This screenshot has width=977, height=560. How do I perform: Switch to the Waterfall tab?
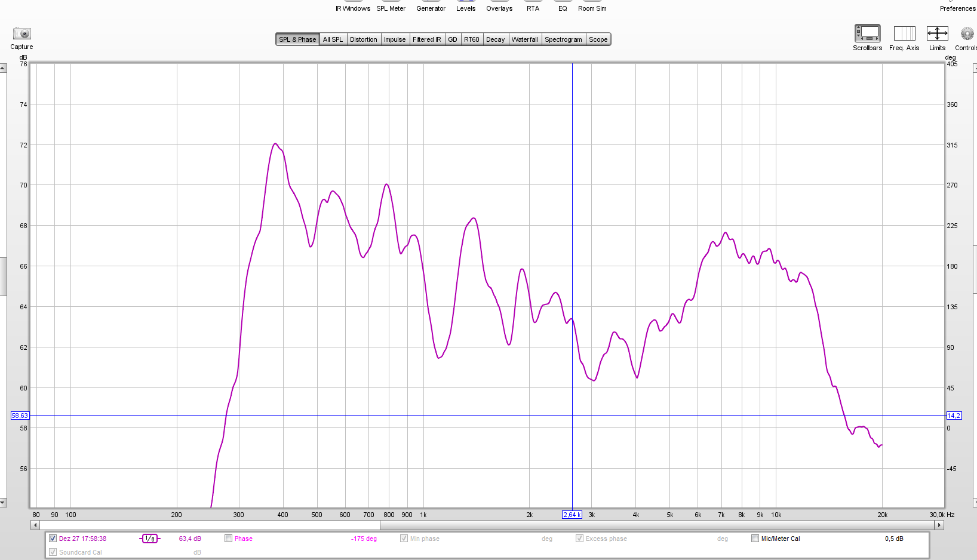point(524,39)
